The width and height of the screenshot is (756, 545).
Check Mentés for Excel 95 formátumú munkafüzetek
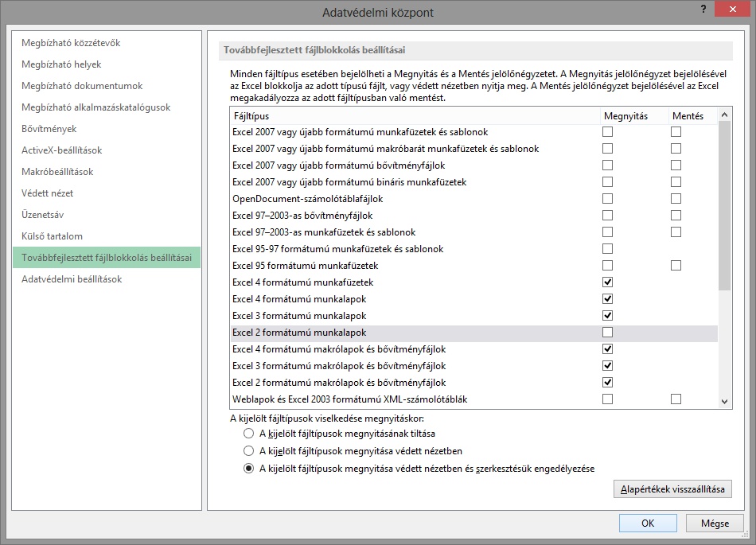(x=676, y=266)
